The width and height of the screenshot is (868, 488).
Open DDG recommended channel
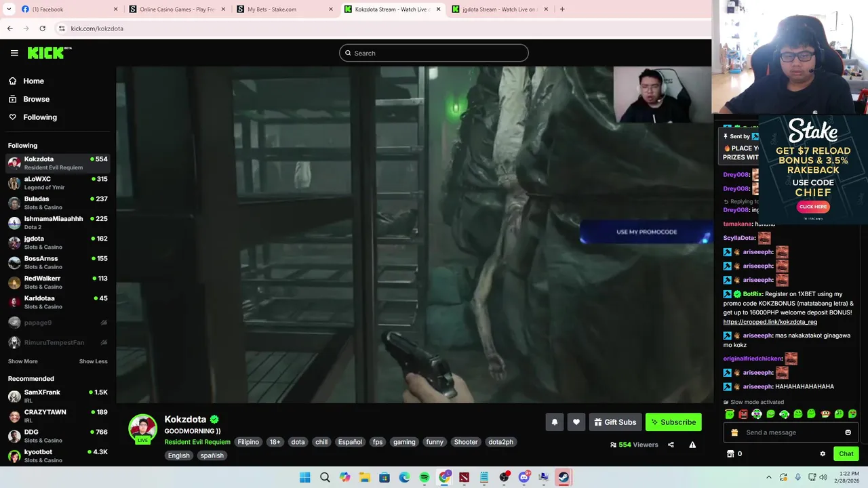(58, 436)
